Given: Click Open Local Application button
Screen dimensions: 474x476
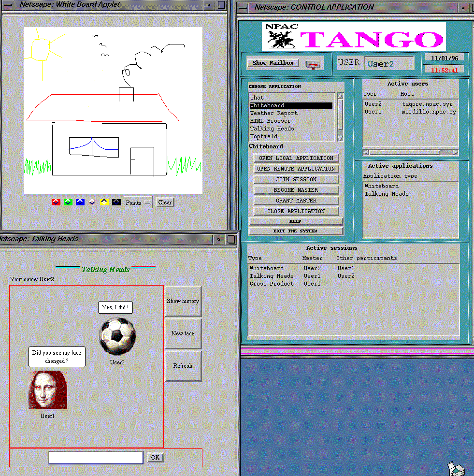Looking at the screenshot, I should 296,158.
